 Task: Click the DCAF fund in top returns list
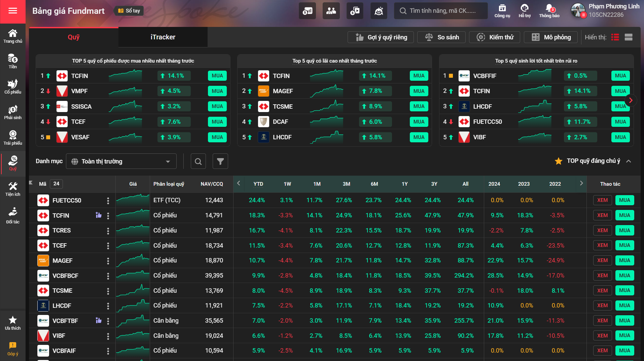coord(280,122)
